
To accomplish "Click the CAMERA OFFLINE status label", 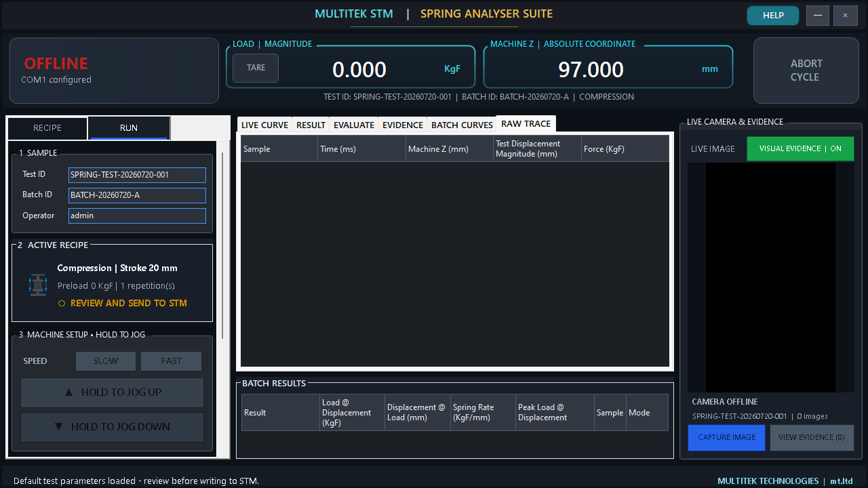I will point(725,402).
